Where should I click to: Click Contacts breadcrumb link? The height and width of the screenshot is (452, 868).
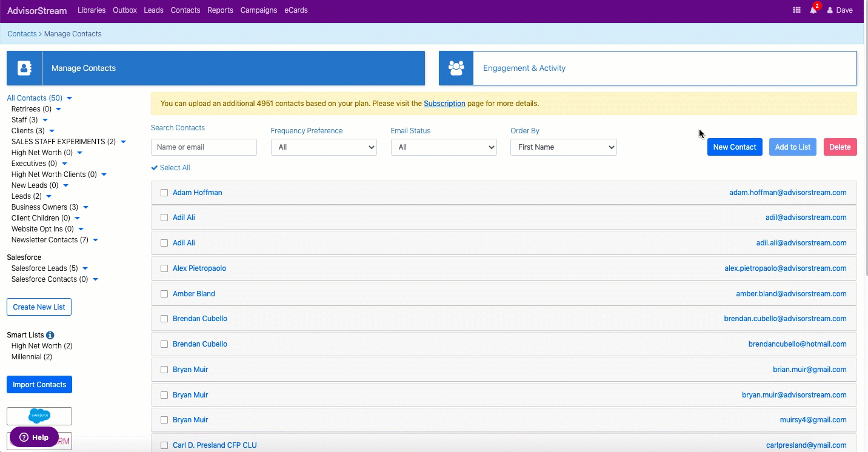pyautogui.click(x=22, y=34)
